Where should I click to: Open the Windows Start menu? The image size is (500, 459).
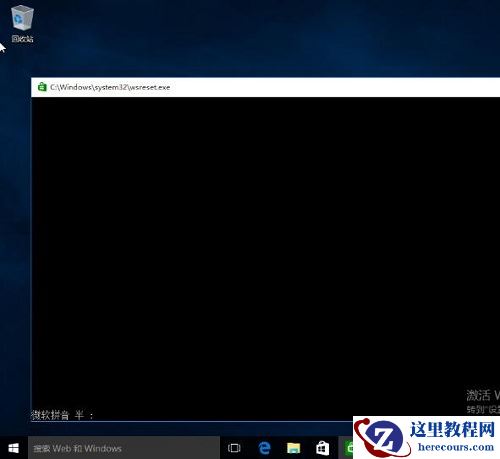point(13,448)
